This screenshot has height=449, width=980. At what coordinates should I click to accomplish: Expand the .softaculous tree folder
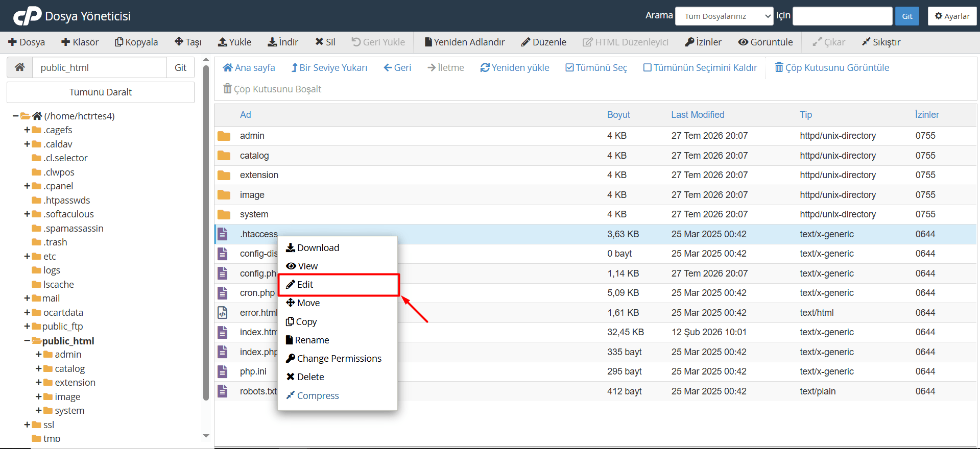click(27, 214)
